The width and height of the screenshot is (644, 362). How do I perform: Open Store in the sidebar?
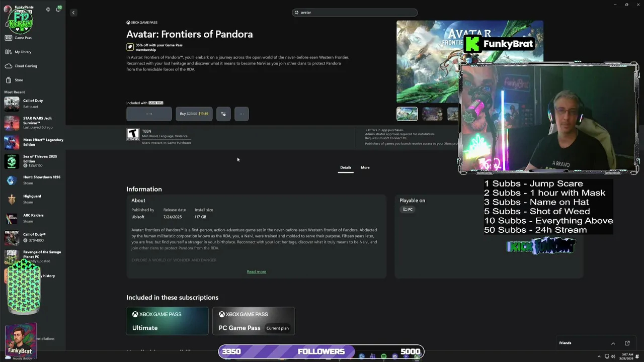click(14, 80)
